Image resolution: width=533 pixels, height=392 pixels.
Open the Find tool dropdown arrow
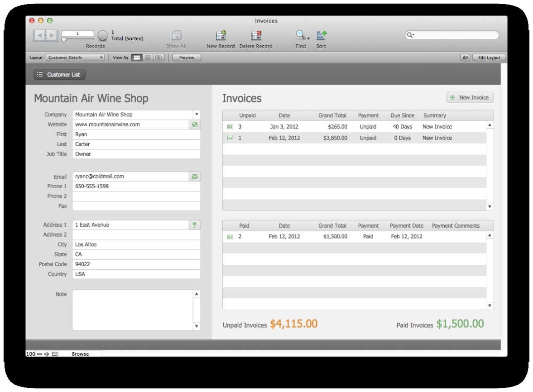click(x=308, y=38)
